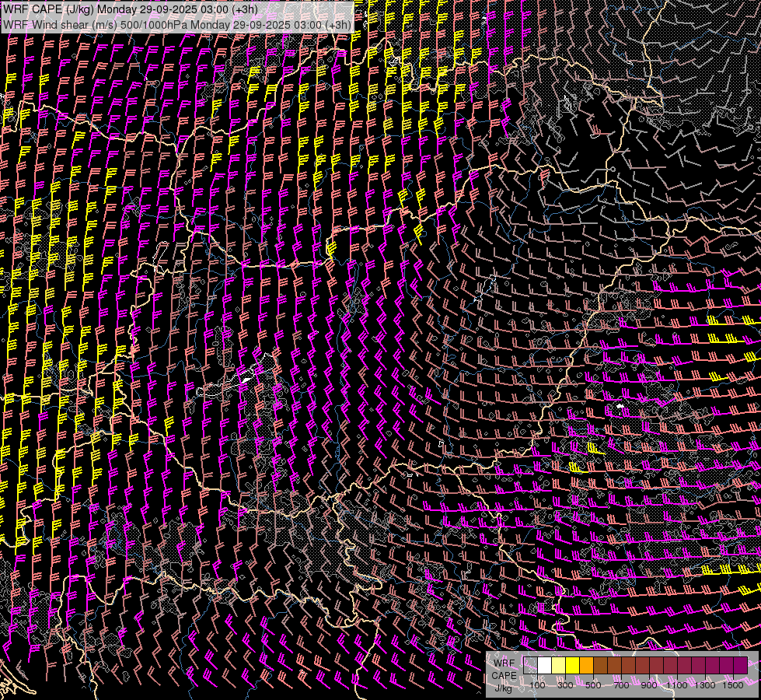Click the 1300 tick label on legend

point(705,685)
